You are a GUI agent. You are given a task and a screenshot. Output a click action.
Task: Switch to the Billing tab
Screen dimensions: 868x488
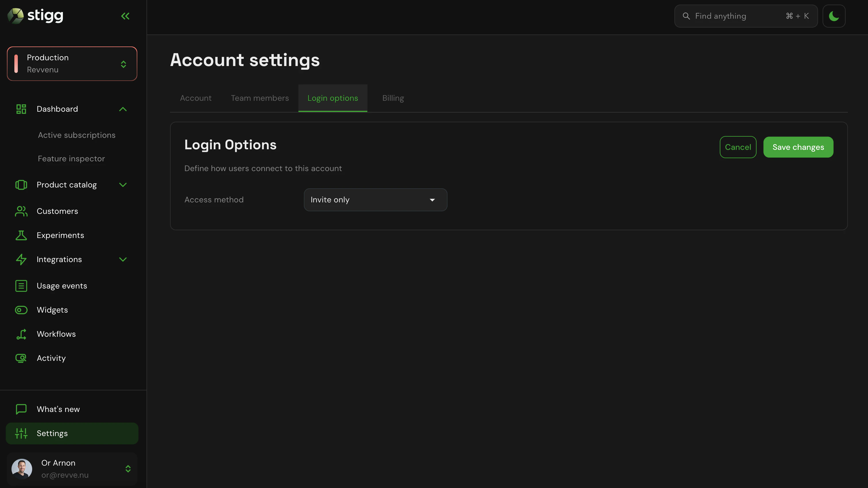click(x=393, y=98)
